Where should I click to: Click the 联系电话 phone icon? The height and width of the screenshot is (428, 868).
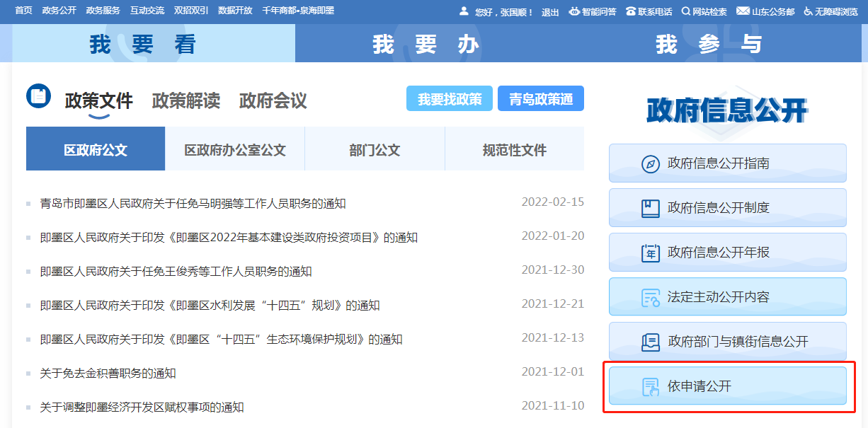click(630, 11)
